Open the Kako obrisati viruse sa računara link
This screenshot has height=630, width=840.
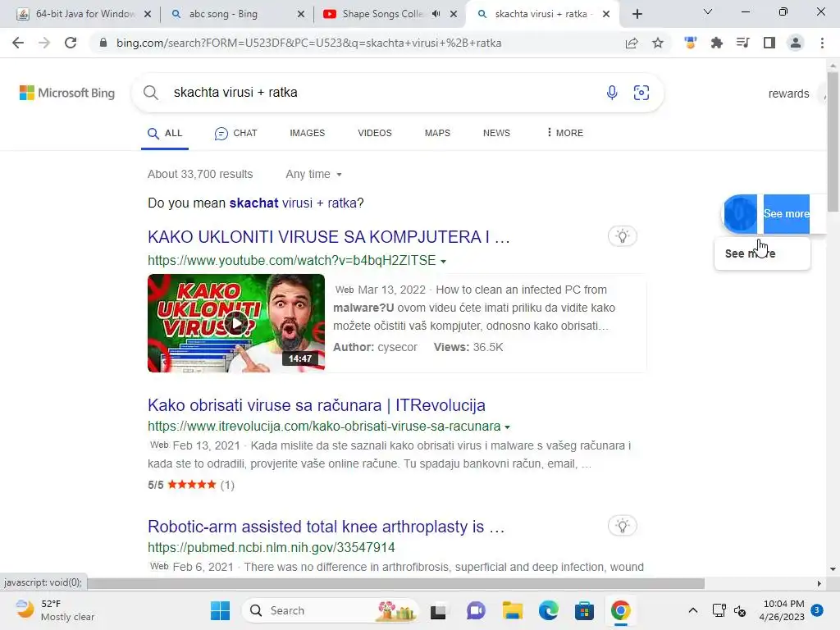pyautogui.click(x=316, y=405)
